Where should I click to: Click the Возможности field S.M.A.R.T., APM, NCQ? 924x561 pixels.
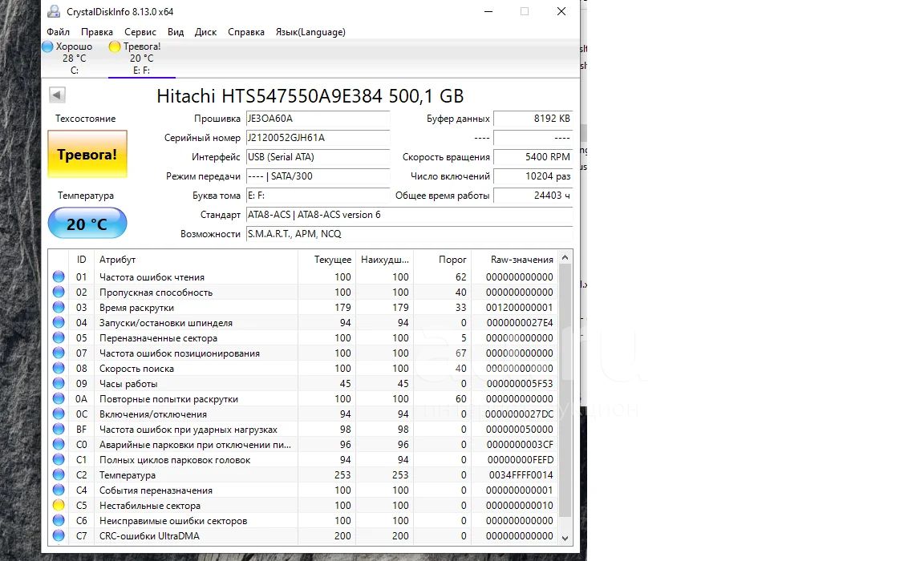[409, 234]
